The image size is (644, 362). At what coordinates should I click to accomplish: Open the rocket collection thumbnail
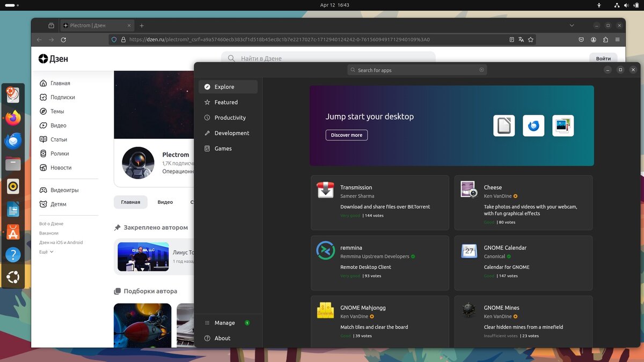click(x=143, y=326)
